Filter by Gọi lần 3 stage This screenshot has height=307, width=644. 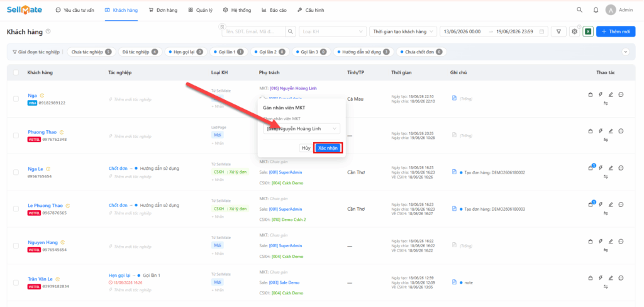click(311, 52)
